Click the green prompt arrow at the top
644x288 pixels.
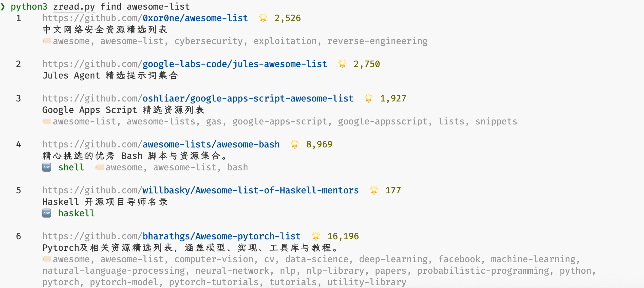tap(4, 6)
